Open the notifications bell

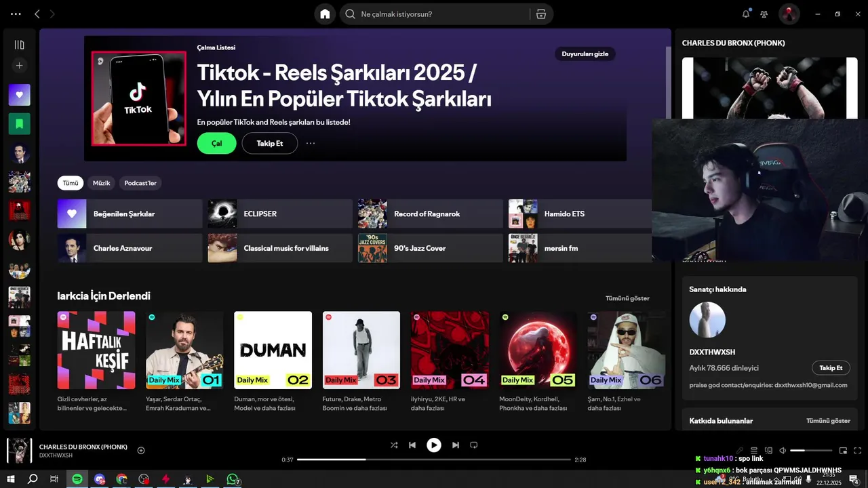click(746, 14)
